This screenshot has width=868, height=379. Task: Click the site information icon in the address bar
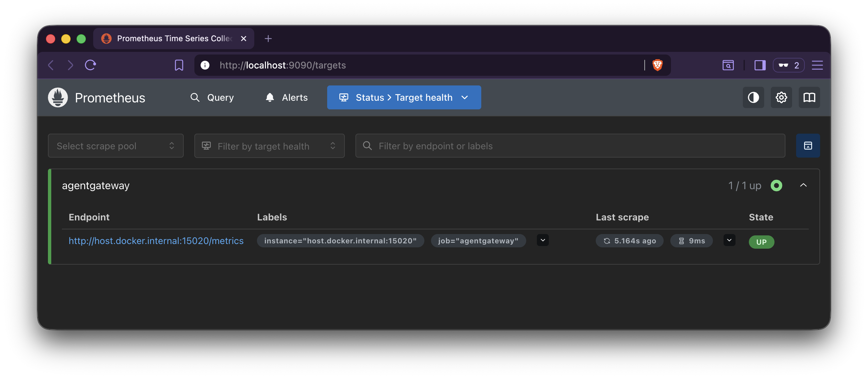[x=205, y=65]
